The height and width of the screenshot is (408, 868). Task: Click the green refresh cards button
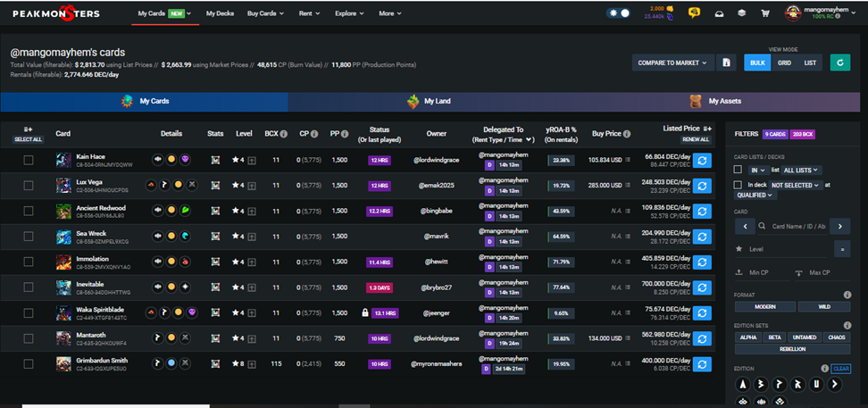pos(839,62)
